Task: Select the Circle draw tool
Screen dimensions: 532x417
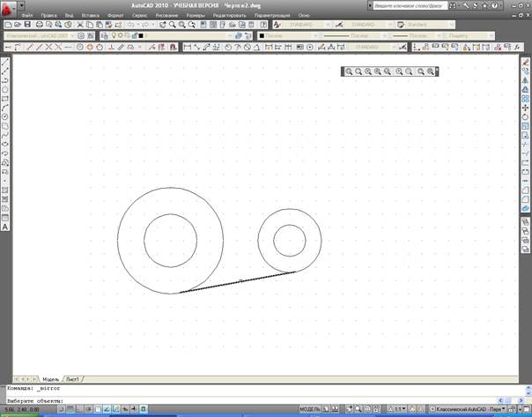Action: point(5,117)
